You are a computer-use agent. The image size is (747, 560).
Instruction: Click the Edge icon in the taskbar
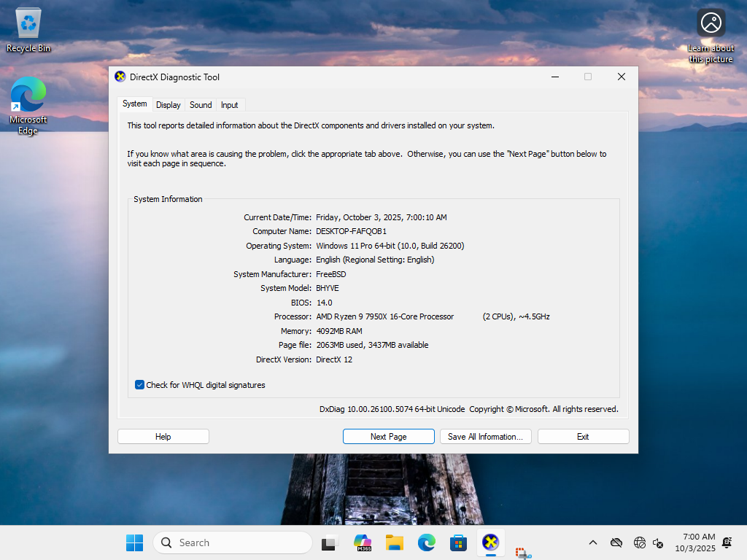click(426, 542)
